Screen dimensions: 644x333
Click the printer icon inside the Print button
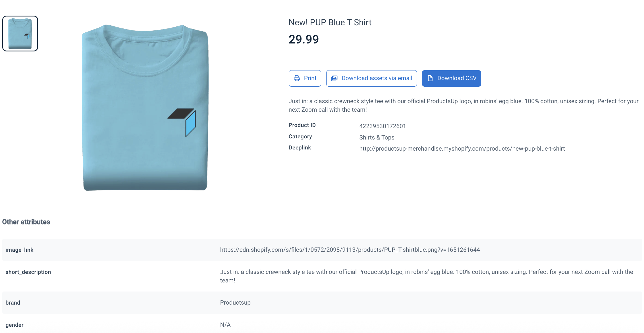[x=297, y=78]
